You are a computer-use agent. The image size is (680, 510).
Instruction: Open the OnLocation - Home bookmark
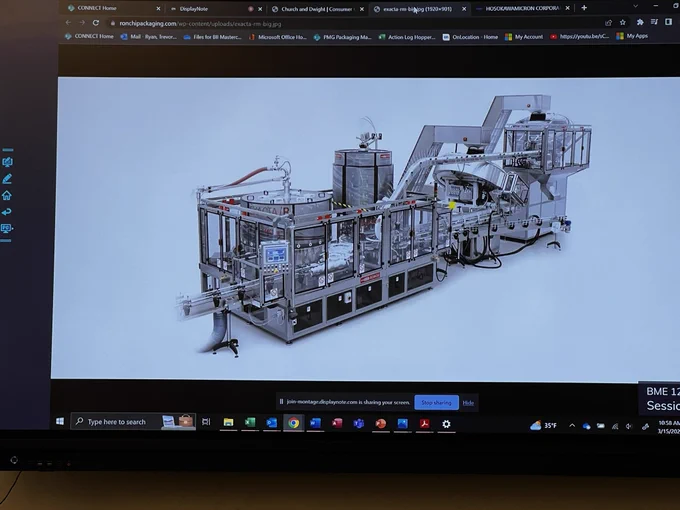pos(470,37)
